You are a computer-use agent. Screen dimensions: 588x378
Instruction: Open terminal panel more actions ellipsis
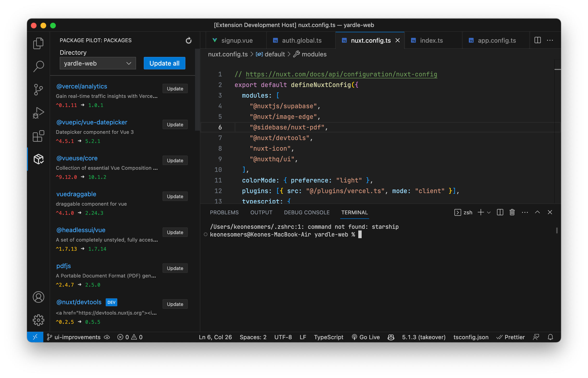[x=525, y=213]
